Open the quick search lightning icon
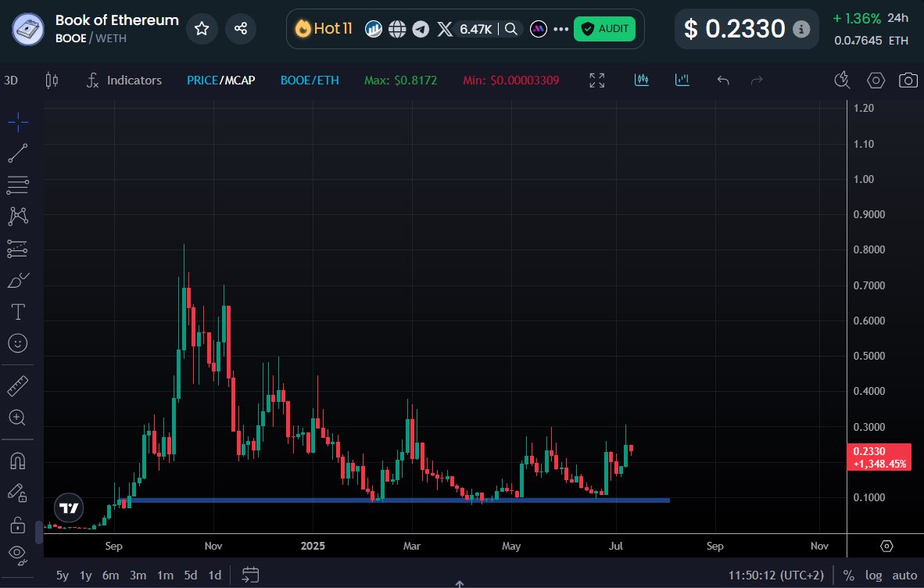Image resolution: width=924 pixels, height=588 pixels. [843, 80]
